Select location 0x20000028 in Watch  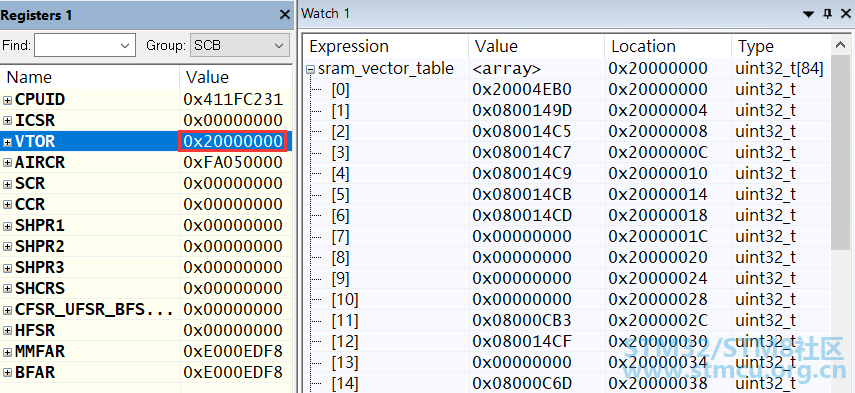(x=658, y=300)
